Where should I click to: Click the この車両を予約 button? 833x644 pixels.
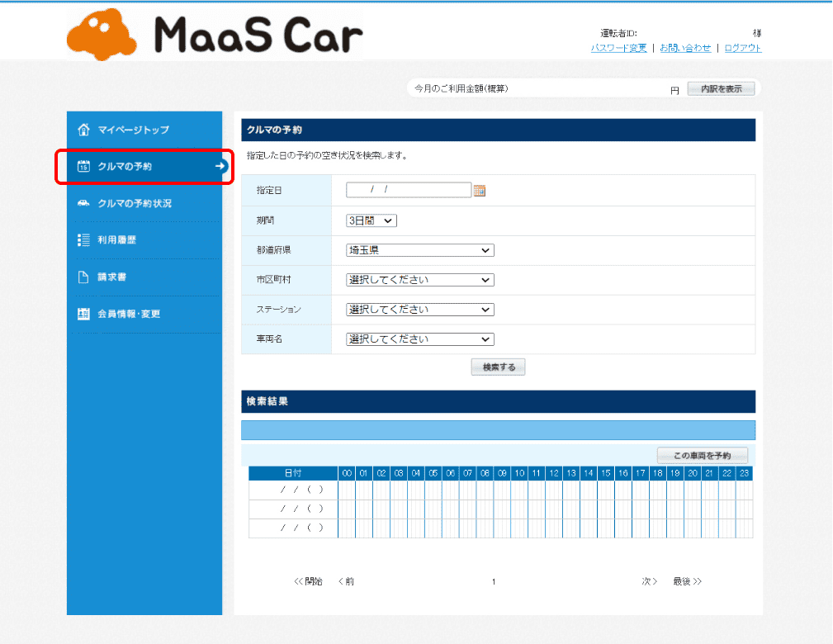pyautogui.click(x=702, y=456)
